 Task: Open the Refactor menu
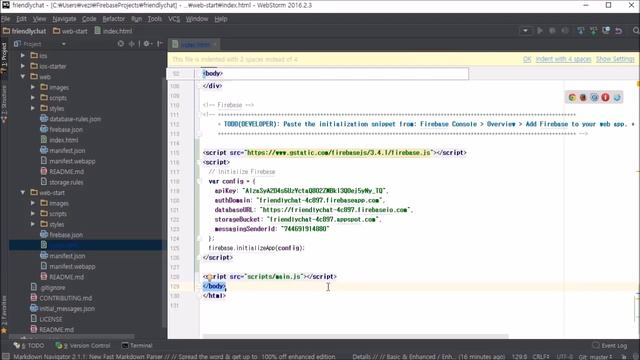(x=113, y=19)
